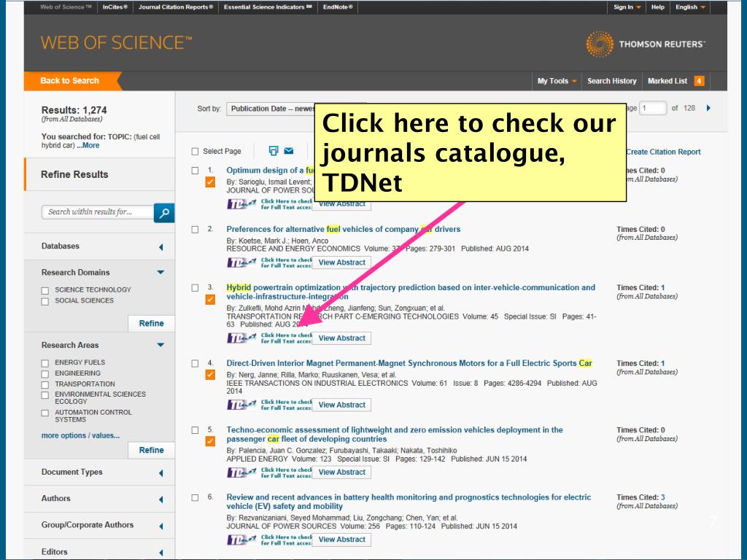
Task: Open the English language dropdown
Action: [x=690, y=7]
